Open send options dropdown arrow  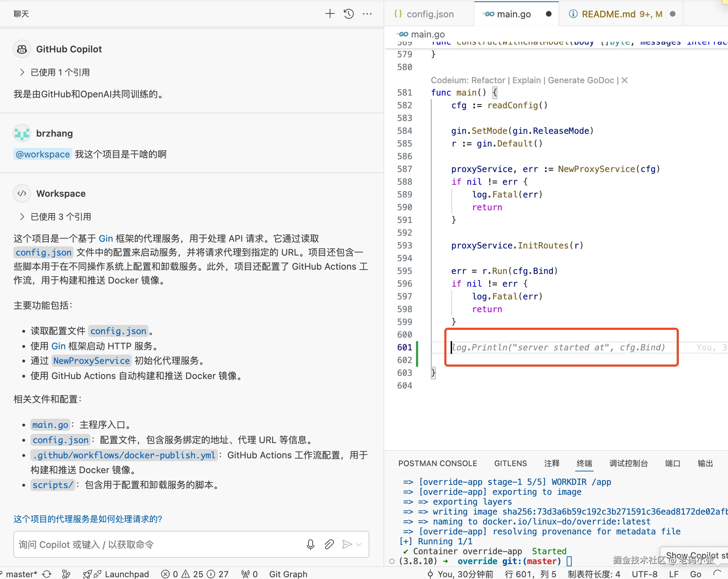click(x=359, y=544)
